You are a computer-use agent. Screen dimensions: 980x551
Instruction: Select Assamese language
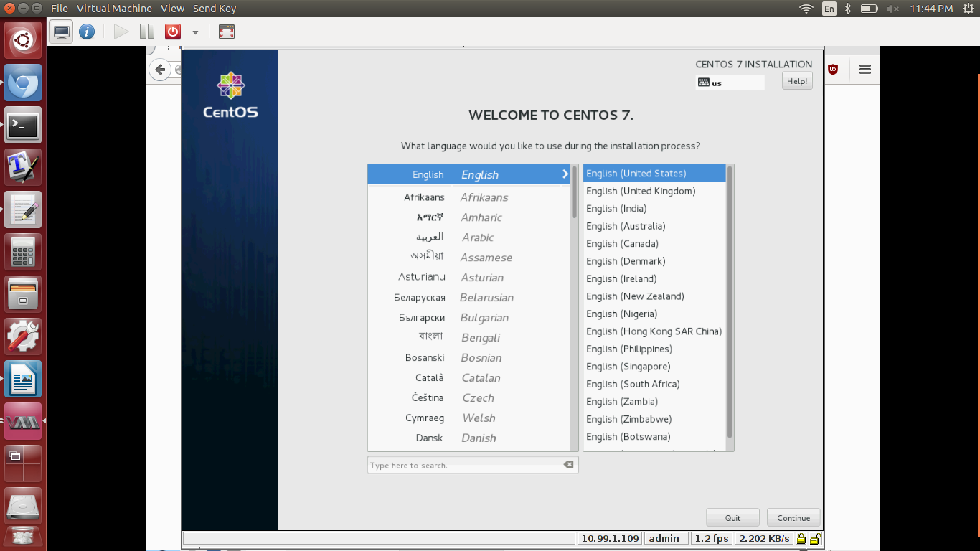point(469,258)
